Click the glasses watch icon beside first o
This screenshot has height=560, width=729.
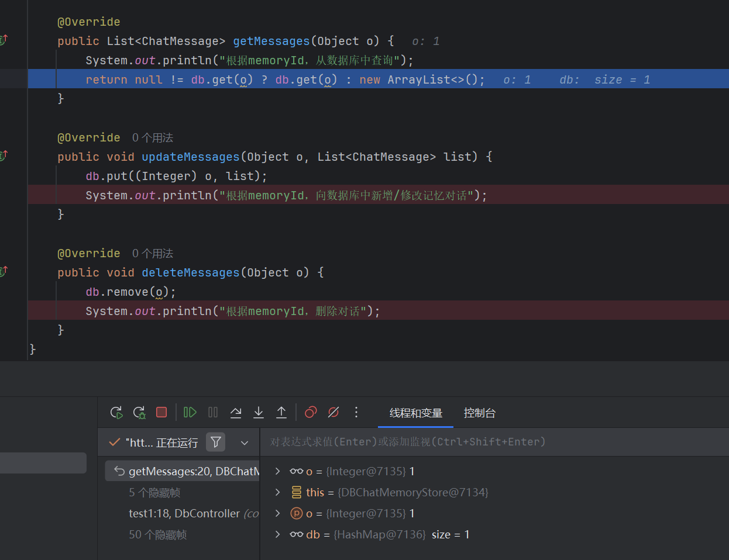297,471
